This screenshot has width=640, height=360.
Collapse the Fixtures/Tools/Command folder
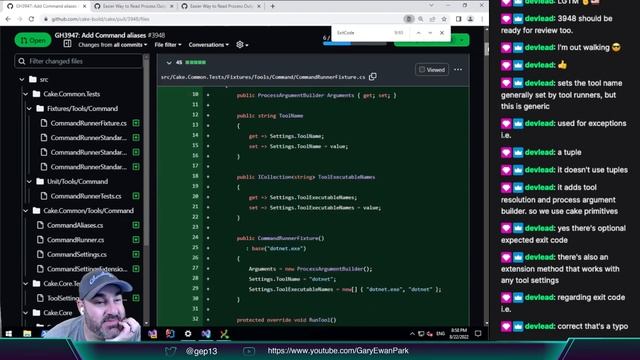[29, 109]
